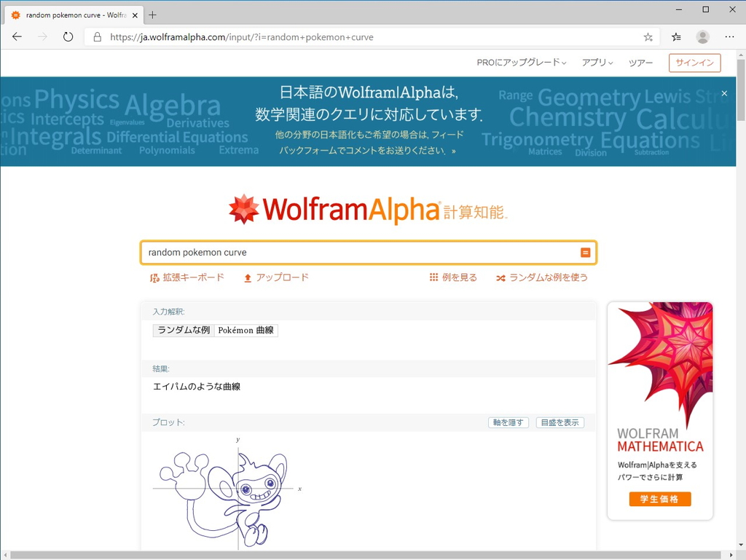746x560 pixels.
Task: Open the browser profile icon
Action: click(x=702, y=36)
